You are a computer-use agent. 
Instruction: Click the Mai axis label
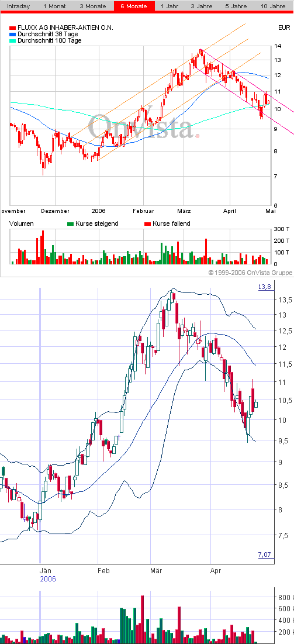(271, 211)
